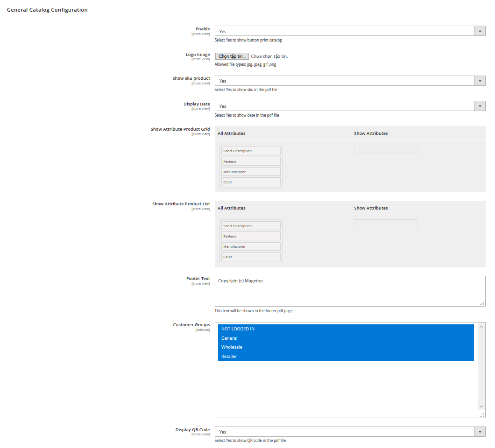Click the Product Grid Show Attributes drop box

(x=385, y=149)
